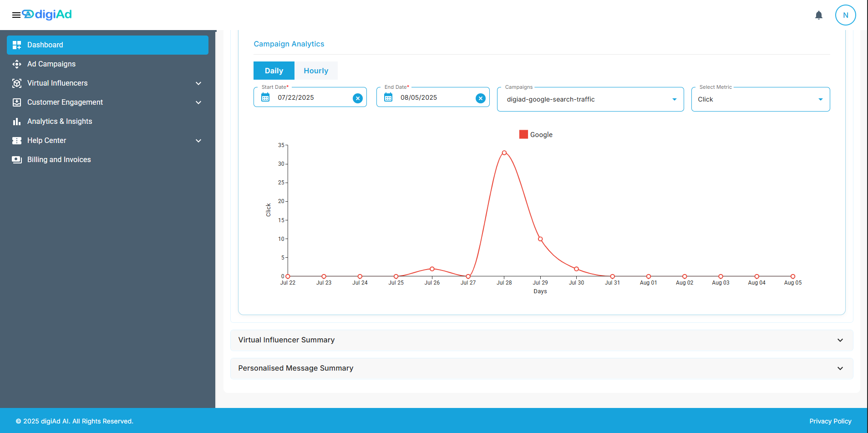The image size is (868, 433).
Task: Click the copyright footer text
Action: tap(75, 421)
